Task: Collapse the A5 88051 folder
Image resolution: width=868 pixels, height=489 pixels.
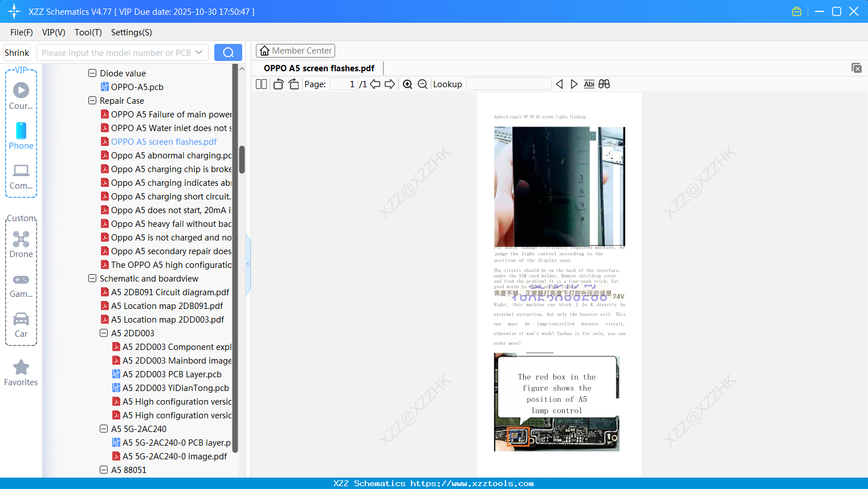Action: coord(104,470)
